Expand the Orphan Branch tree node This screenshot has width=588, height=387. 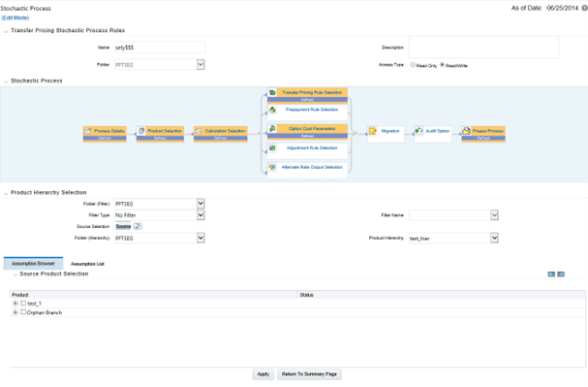coord(15,312)
